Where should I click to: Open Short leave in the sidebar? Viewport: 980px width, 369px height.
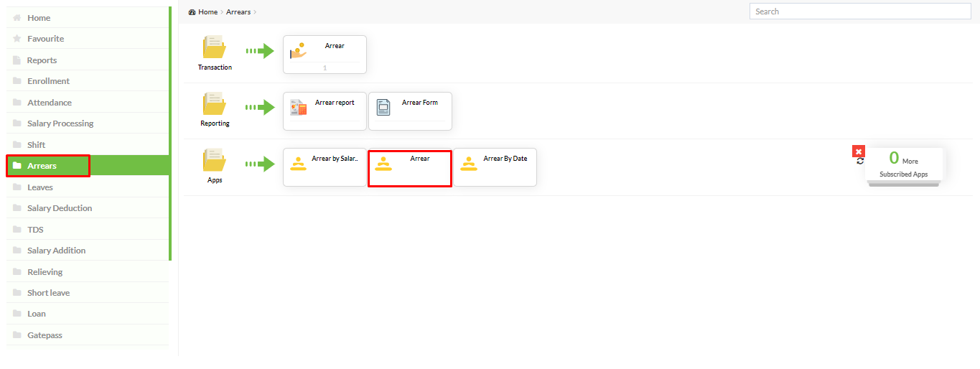pyautogui.click(x=88, y=293)
